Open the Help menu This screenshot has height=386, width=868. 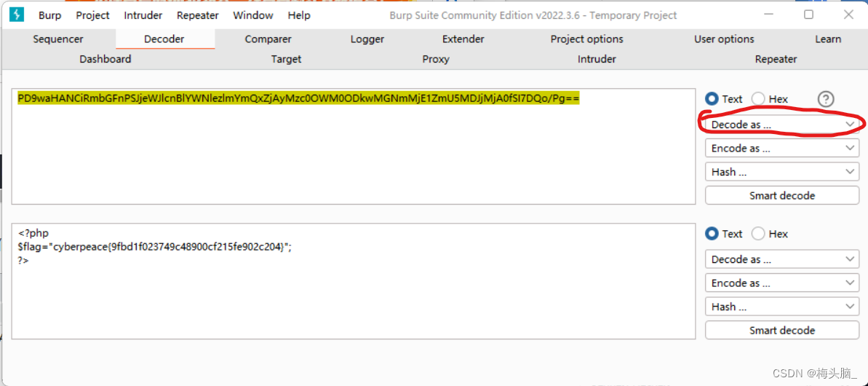(298, 15)
